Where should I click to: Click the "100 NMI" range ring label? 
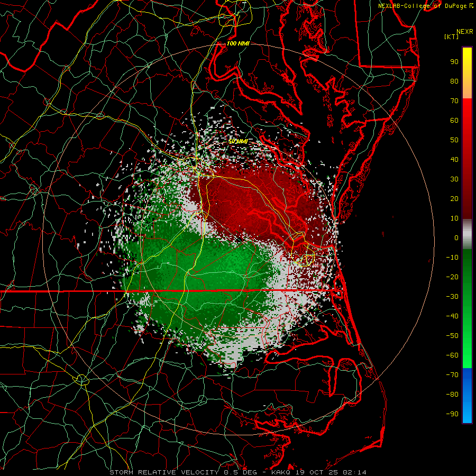[238, 43]
